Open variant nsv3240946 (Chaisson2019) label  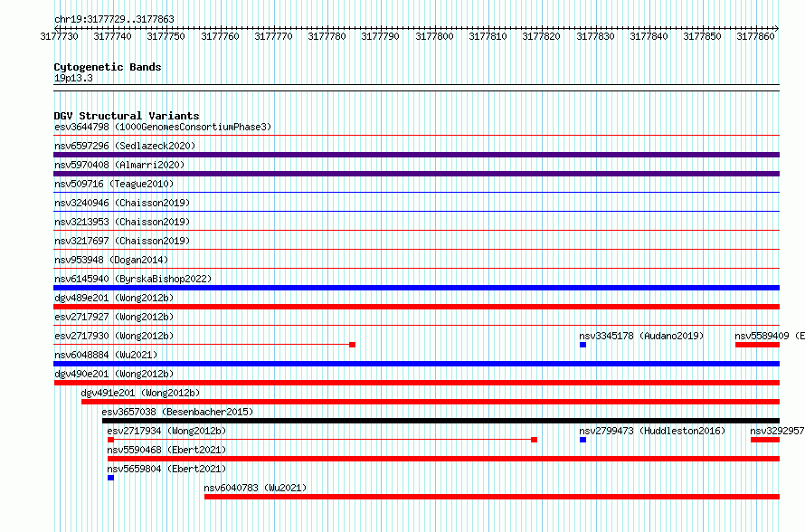122,203
